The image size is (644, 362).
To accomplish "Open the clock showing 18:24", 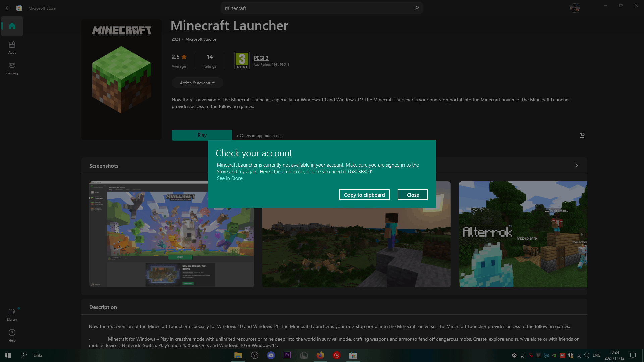I will point(614,355).
